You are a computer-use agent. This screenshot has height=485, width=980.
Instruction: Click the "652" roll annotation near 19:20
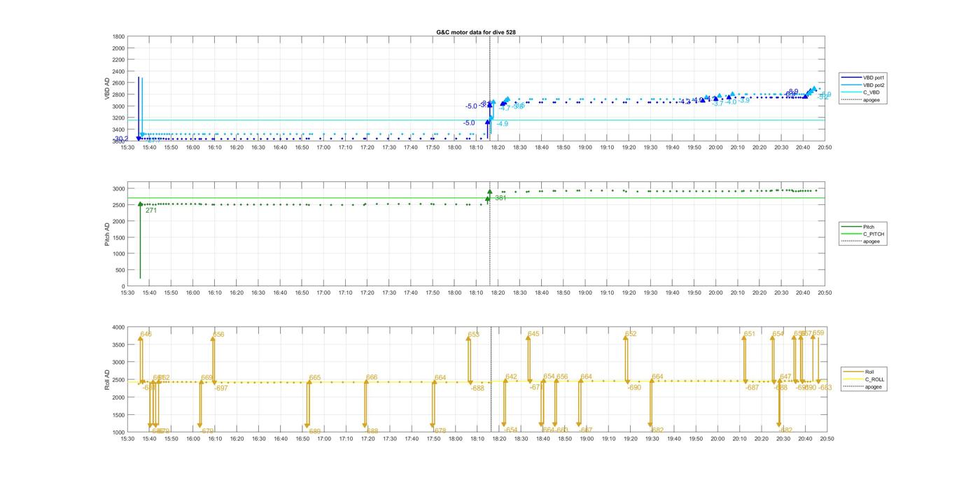coord(631,334)
